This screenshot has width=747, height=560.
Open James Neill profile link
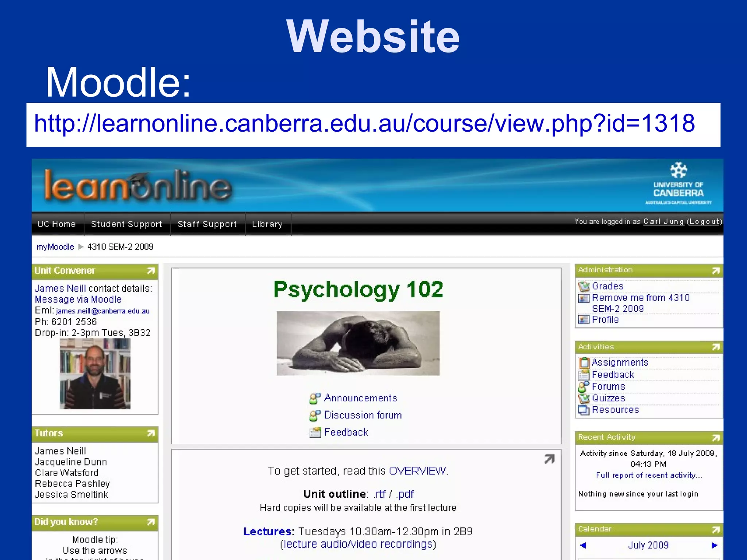pyautogui.click(x=60, y=288)
